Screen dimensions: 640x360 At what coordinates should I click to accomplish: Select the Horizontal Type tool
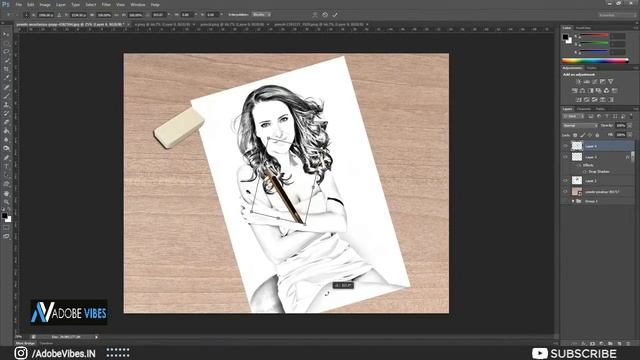pos(6,166)
